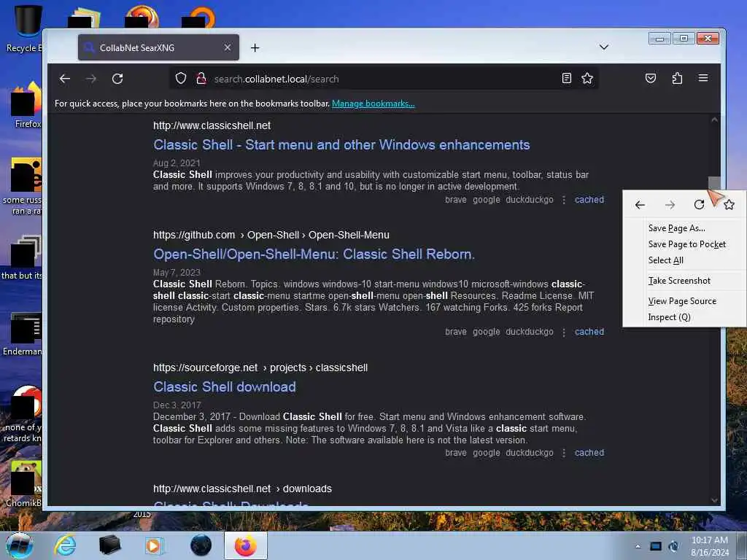
Task: Launch Internet Explorer from the taskbar
Action: pyautogui.click(x=65, y=545)
